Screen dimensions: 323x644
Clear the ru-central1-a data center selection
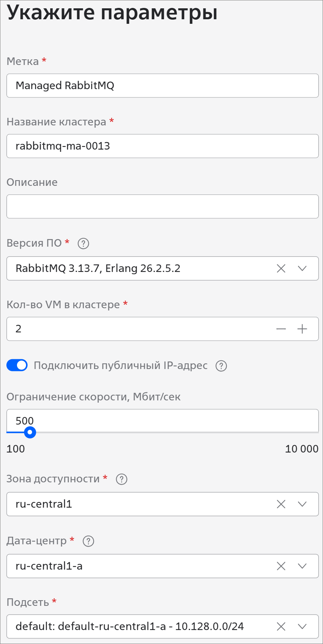point(281,566)
